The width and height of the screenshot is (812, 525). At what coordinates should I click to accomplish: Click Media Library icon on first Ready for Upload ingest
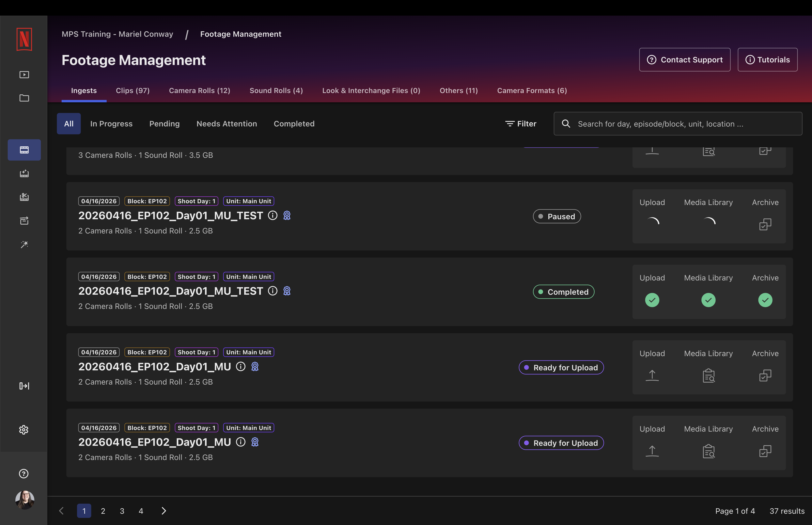click(709, 375)
